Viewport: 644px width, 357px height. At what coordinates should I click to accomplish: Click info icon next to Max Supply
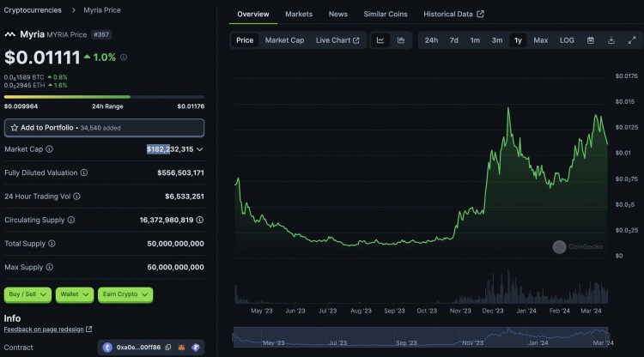tap(49, 267)
